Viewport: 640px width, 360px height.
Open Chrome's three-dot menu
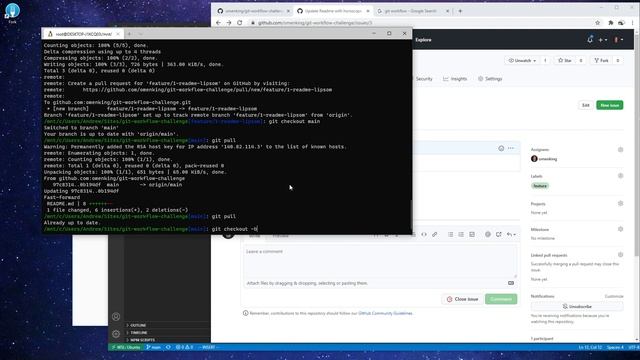pyautogui.click(x=632, y=23)
